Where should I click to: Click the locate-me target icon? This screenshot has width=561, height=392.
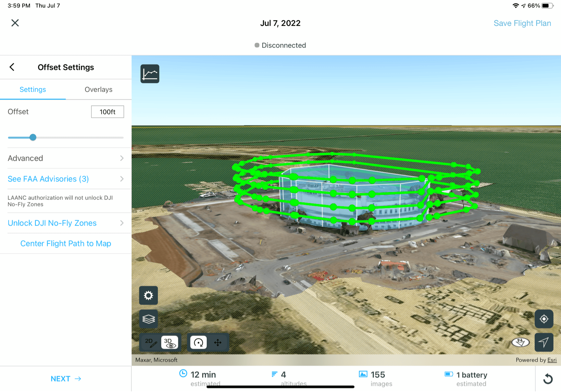tap(544, 319)
